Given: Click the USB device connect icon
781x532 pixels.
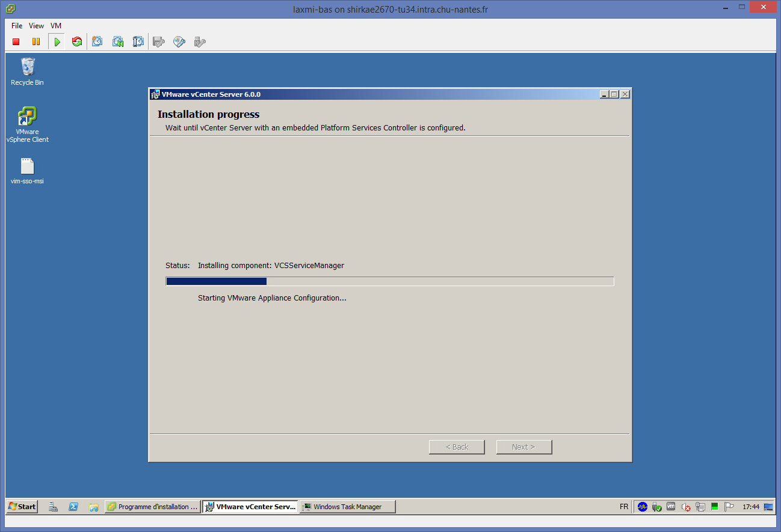Looking at the screenshot, I should tap(200, 41).
